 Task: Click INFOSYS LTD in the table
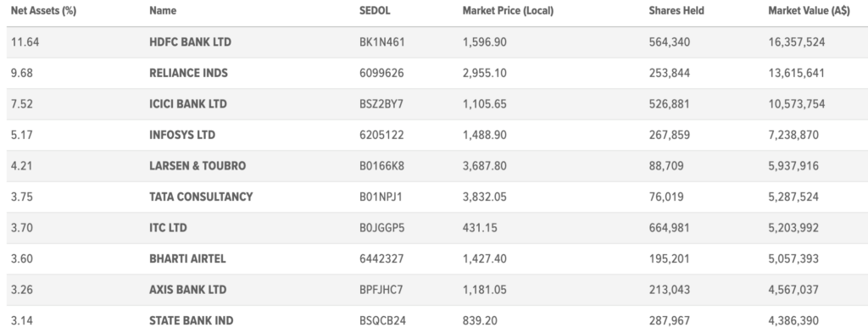point(182,135)
